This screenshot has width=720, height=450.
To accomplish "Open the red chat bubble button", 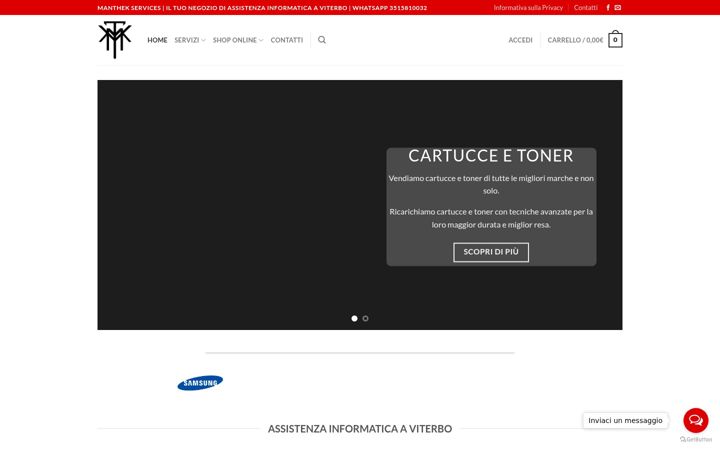I will tap(696, 420).
